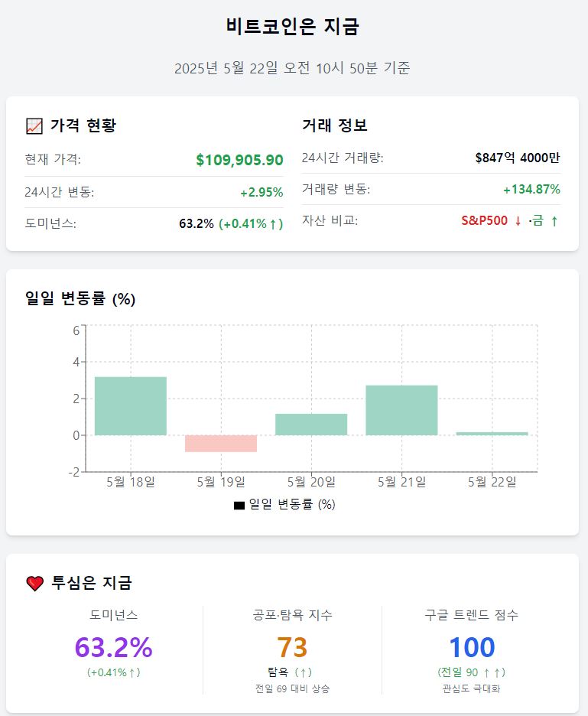The image size is (588, 716).
Task: Click the red heart icon beside 투심은 지금
Action: tap(34, 583)
